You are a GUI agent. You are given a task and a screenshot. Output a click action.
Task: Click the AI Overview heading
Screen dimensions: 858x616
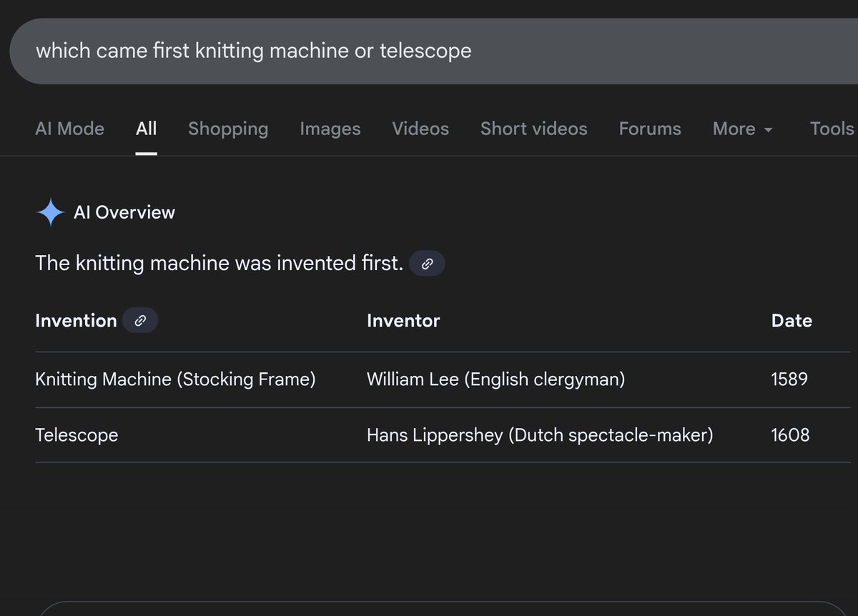point(124,212)
